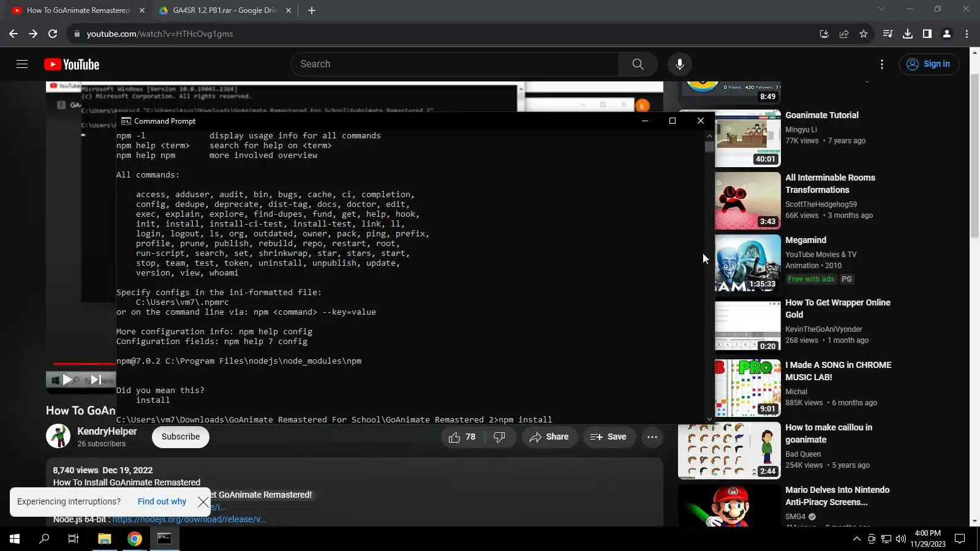980x551 pixels.
Task: Play the YouTube video
Action: pyautogui.click(x=67, y=380)
